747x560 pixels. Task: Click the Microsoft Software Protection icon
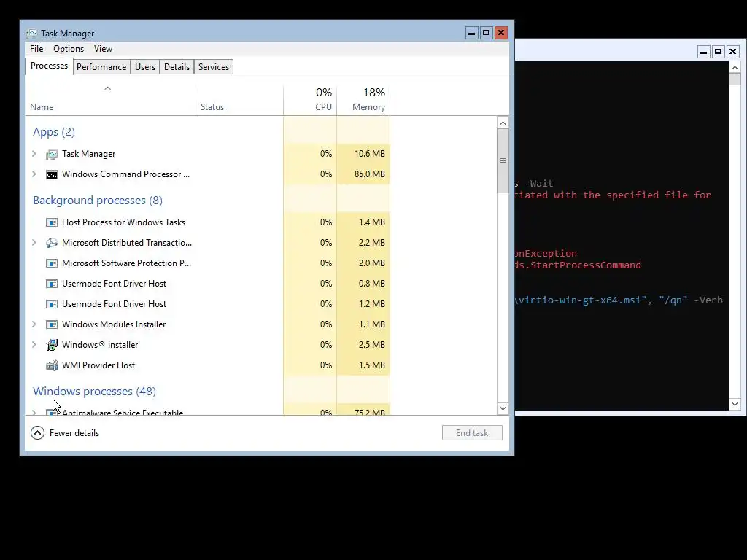52,263
